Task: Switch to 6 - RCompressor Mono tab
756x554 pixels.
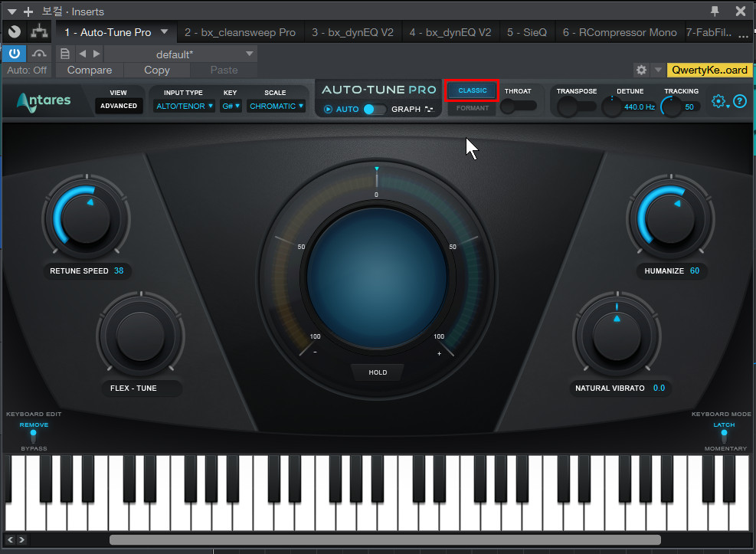Action: click(x=619, y=32)
